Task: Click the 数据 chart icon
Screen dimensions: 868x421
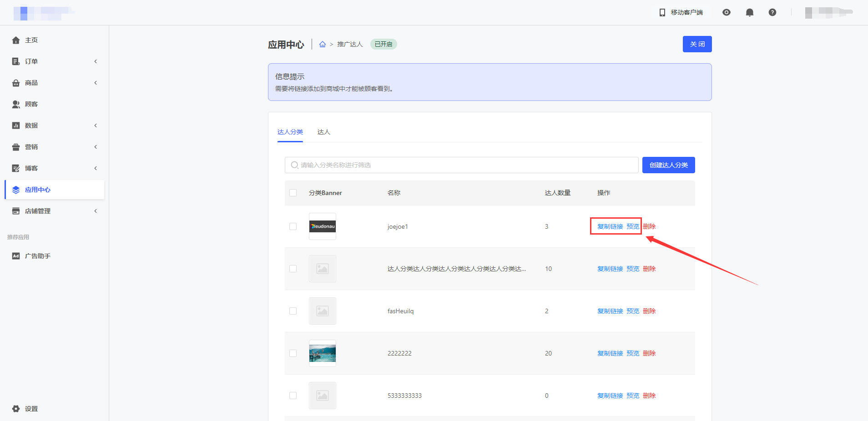Action: pos(16,125)
